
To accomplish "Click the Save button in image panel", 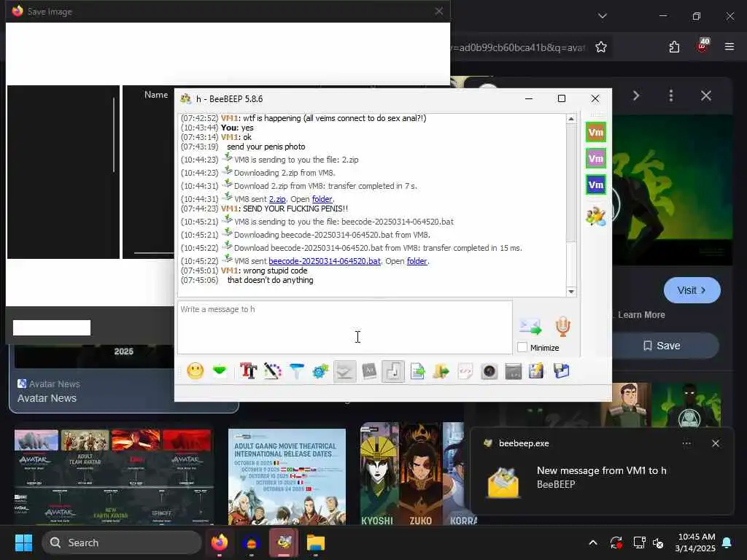I will tap(662, 346).
